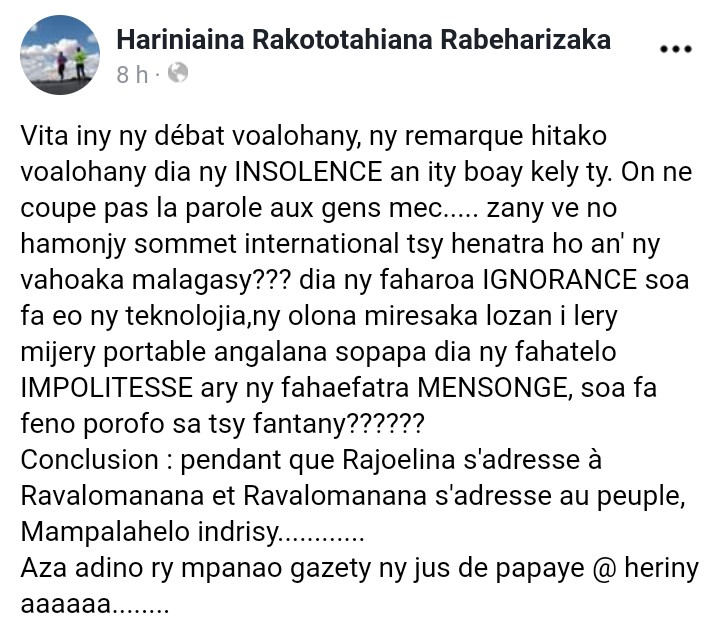Click the first line starting 'Vita iny'
This screenshot has width=720, height=633.
pyautogui.click(x=314, y=136)
